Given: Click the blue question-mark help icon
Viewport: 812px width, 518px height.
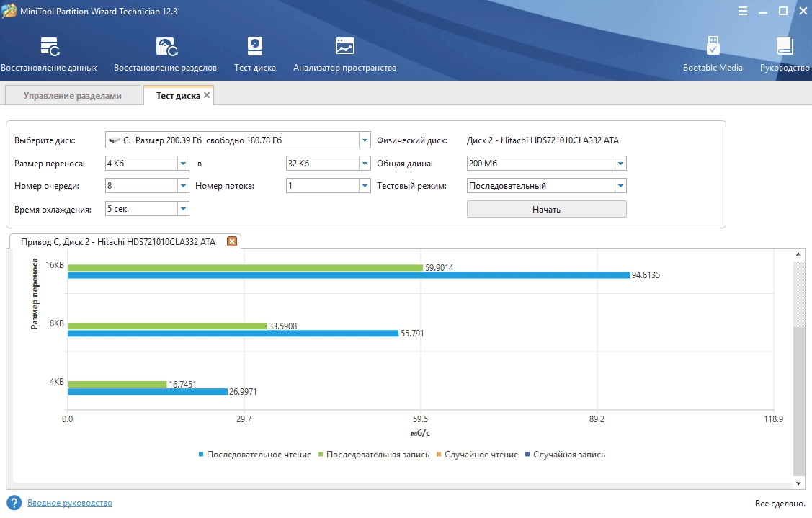Looking at the screenshot, I should (x=14, y=502).
